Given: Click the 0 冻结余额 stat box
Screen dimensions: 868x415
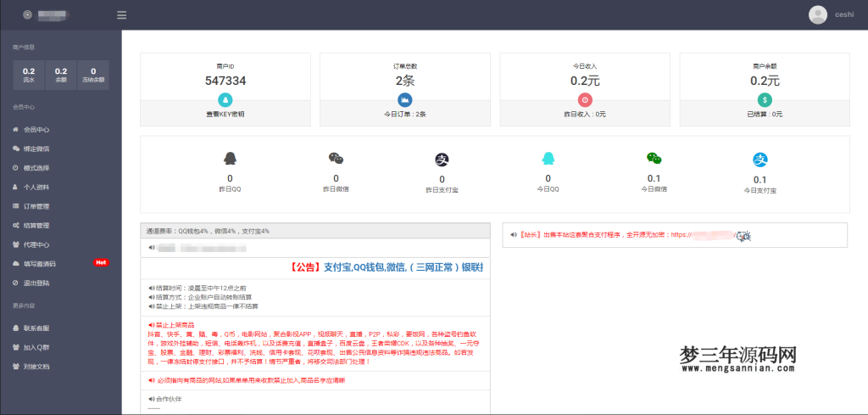Looking at the screenshot, I should pos(93,75).
